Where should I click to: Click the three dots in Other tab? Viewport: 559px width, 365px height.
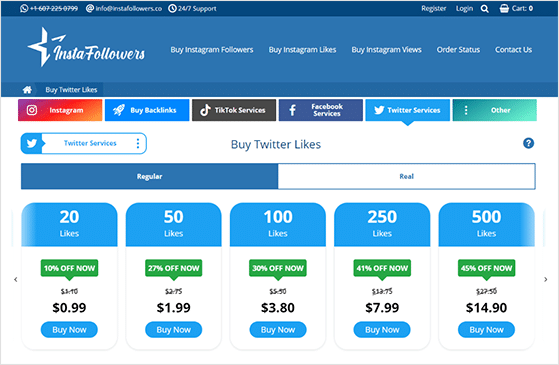pyautogui.click(x=466, y=110)
